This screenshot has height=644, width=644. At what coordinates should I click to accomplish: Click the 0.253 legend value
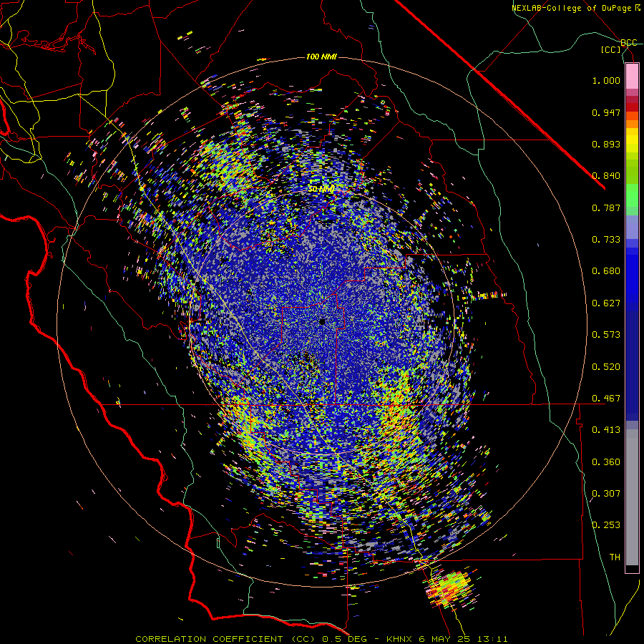[606, 525]
